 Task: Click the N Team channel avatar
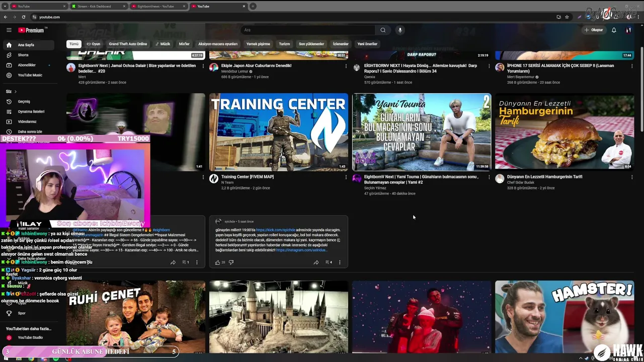[x=214, y=178]
